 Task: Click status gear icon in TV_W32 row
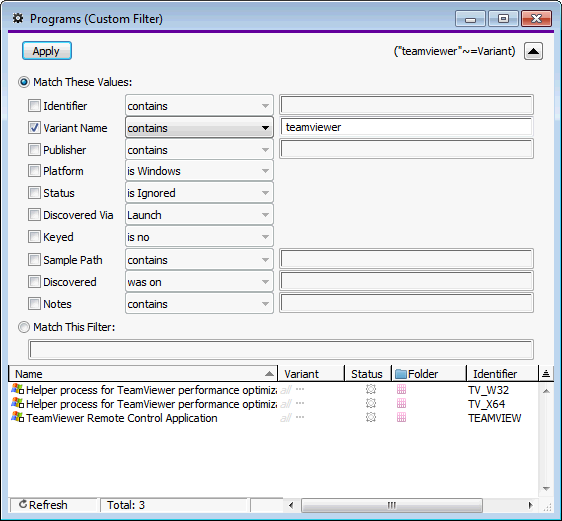pyautogui.click(x=371, y=389)
